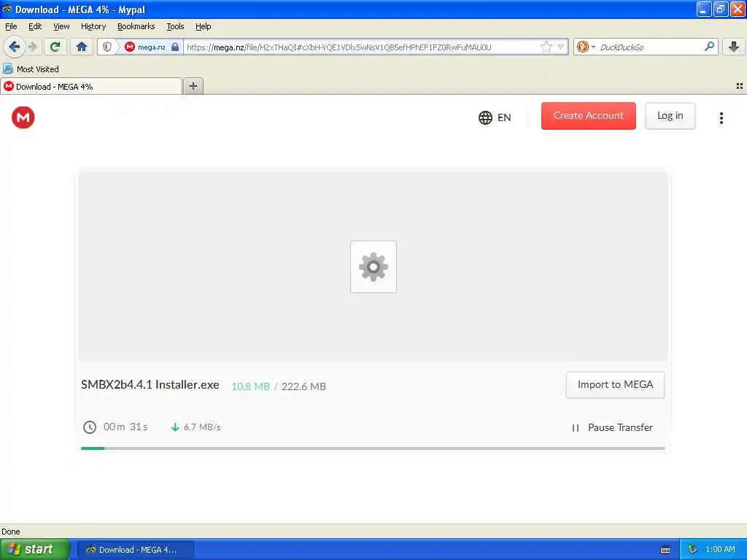Click the 6.7 MB/s speed text
The image size is (747, 560).
202,427
